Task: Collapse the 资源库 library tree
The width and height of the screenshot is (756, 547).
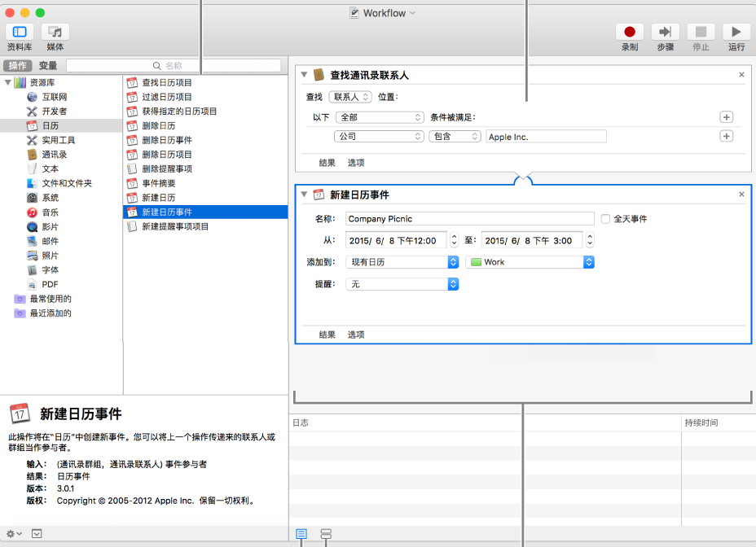Action: click(x=8, y=82)
